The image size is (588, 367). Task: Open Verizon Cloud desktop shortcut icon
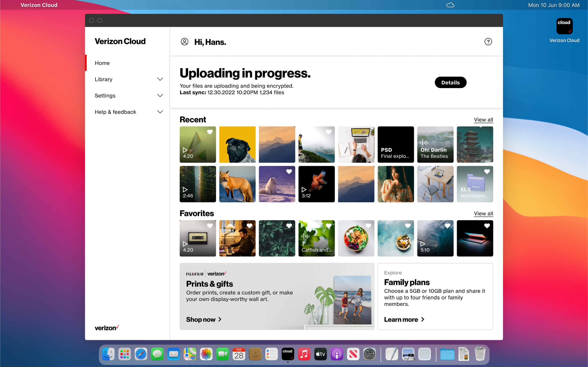(564, 26)
